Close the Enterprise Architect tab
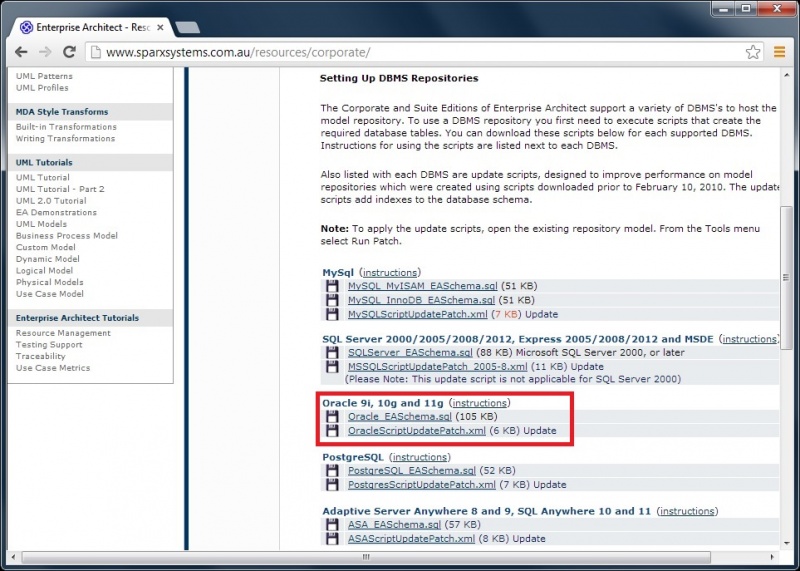This screenshot has height=571, width=800. [160, 28]
